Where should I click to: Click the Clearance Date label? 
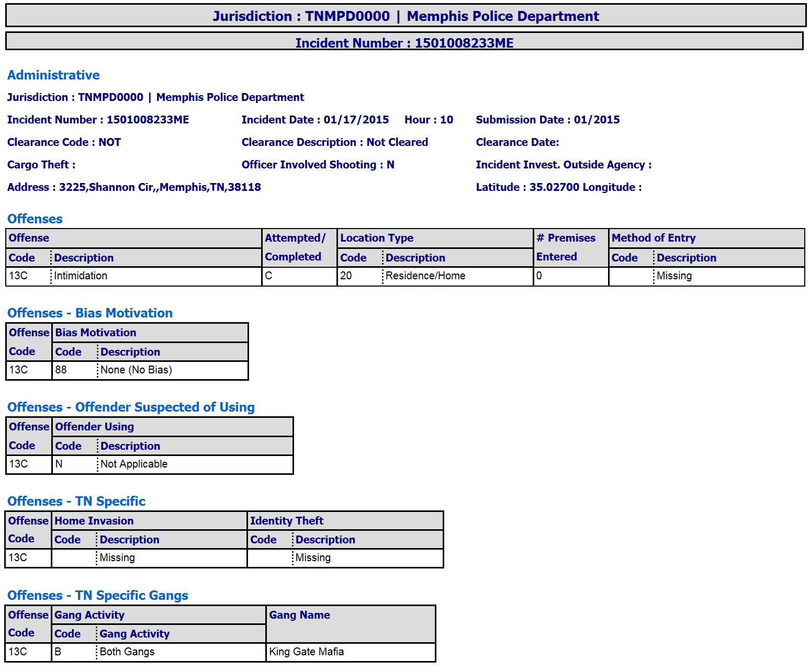[x=517, y=142]
